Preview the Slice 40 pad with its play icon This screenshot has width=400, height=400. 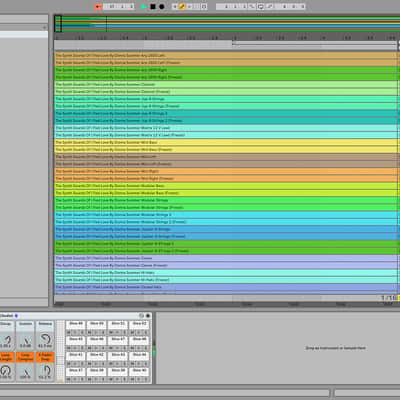139,379
